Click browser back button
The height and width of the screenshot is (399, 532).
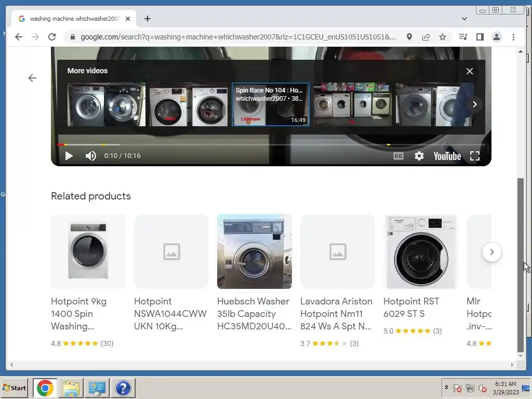tap(19, 37)
